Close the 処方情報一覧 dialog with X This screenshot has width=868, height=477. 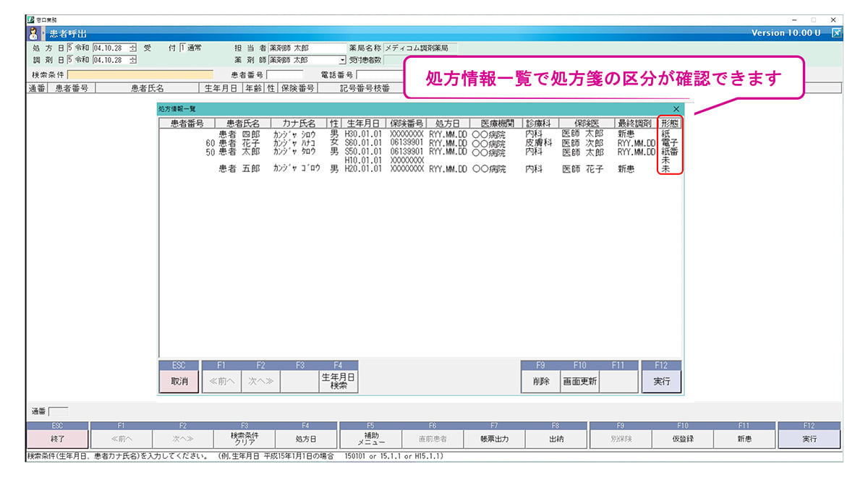pos(676,109)
